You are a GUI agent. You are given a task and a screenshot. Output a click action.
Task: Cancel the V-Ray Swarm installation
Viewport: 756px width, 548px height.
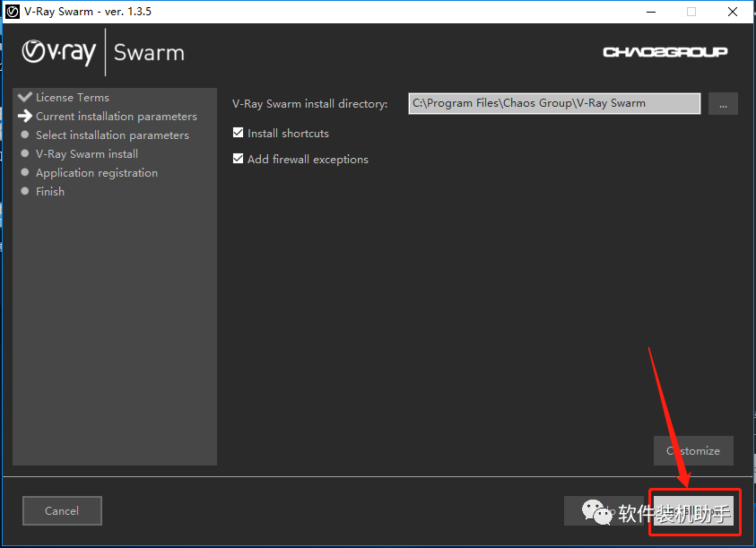(x=62, y=511)
